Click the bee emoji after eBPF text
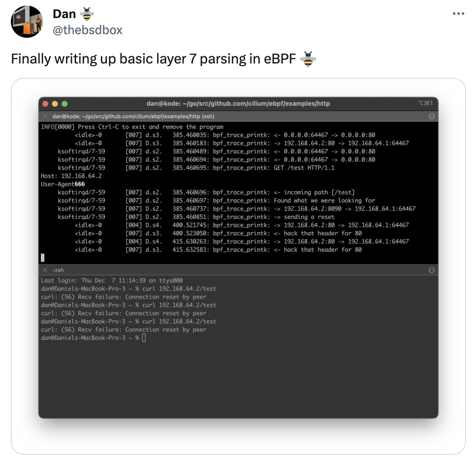476x466 pixels. [308, 59]
